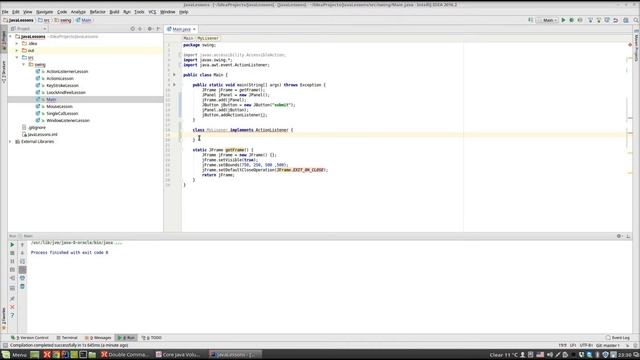
Task: Click the collapse-all icon in Project panel header
Action: click(x=140, y=29)
